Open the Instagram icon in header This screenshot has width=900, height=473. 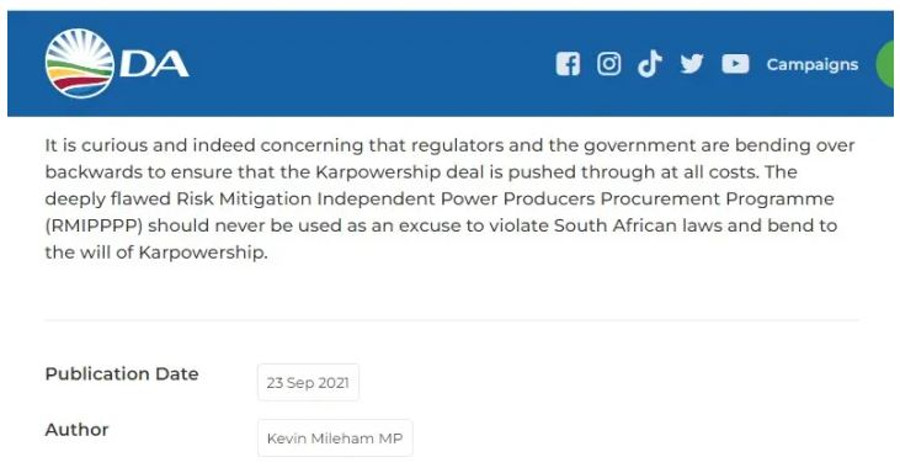(x=608, y=64)
